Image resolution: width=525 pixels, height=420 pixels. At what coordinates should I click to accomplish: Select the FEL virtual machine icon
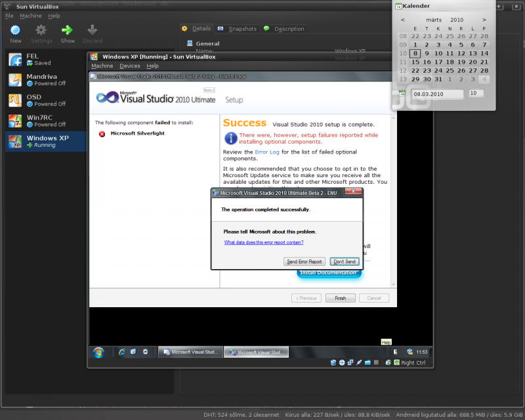point(15,60)
